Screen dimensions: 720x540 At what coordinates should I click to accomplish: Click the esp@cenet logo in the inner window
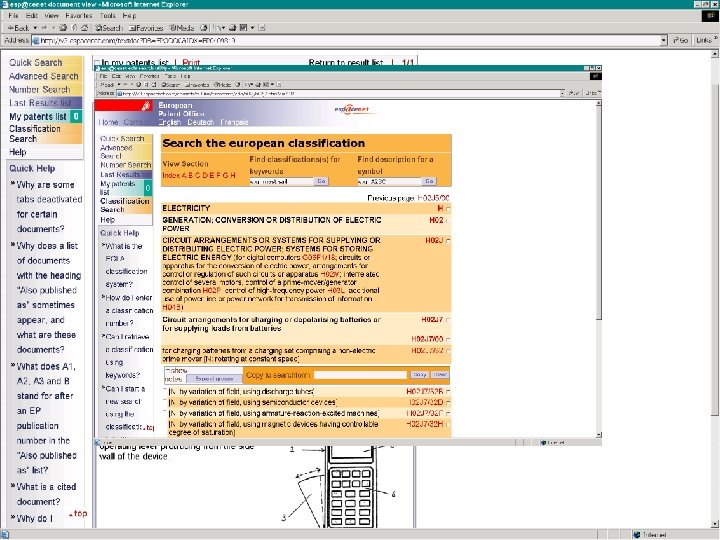point(352,109)
